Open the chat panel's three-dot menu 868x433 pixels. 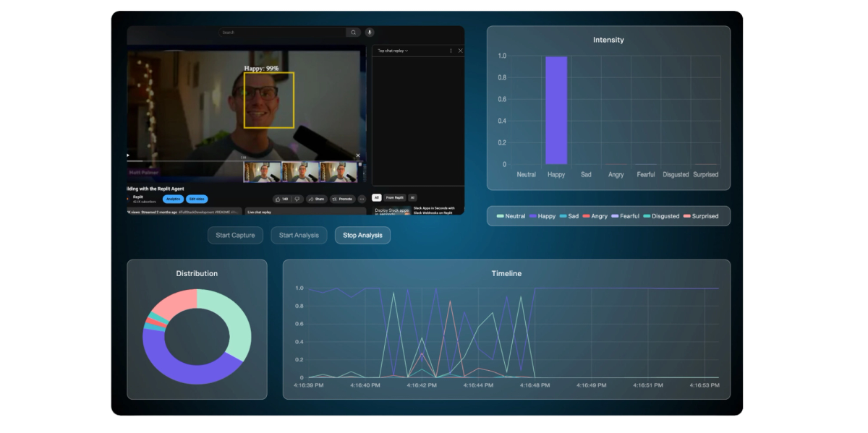451,51
